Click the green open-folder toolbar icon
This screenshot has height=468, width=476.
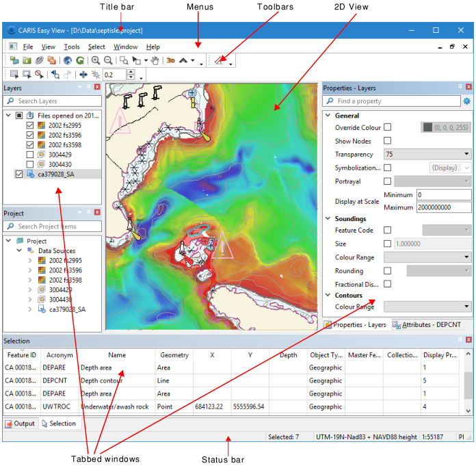pyautogui.click(x=26, y=61)
